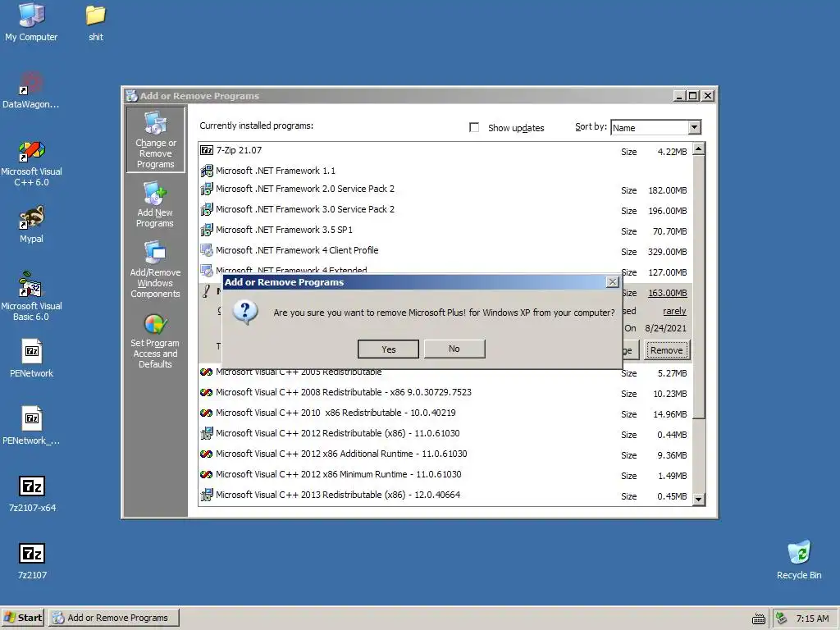Click the Remove button for the selected program

point(666,349)
